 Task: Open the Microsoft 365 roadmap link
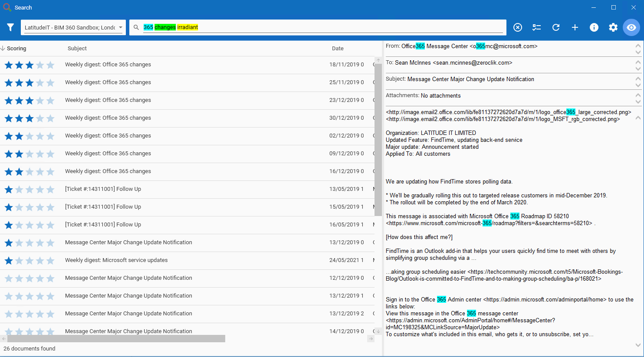(x=489, y=223)
